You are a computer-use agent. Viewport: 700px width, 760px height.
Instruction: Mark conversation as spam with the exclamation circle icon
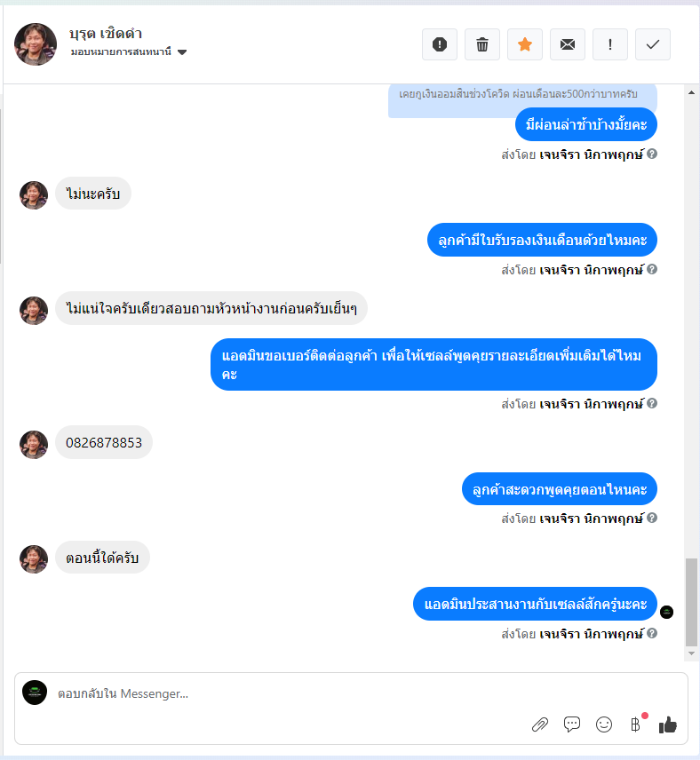click(x=440, y=44)
